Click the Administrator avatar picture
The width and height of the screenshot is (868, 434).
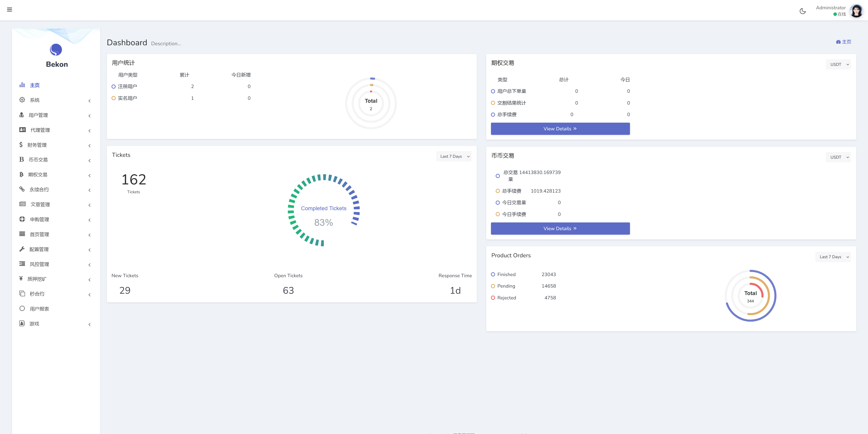pos(856,11)
